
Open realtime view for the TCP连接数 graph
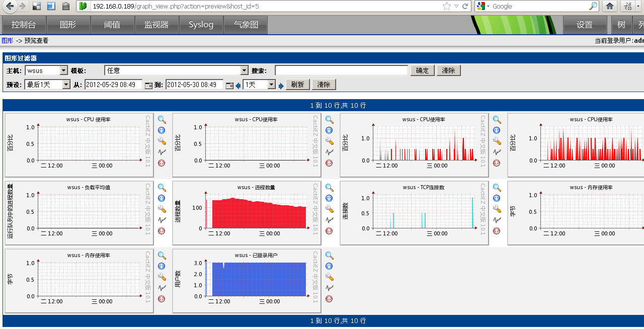(497, 220)
